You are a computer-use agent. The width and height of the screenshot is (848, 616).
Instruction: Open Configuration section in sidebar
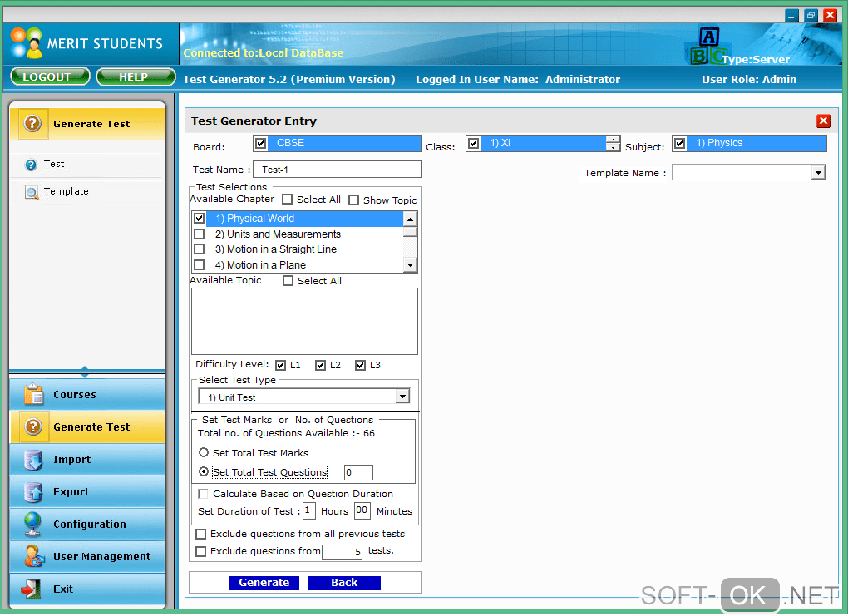(x=87, y=524)
